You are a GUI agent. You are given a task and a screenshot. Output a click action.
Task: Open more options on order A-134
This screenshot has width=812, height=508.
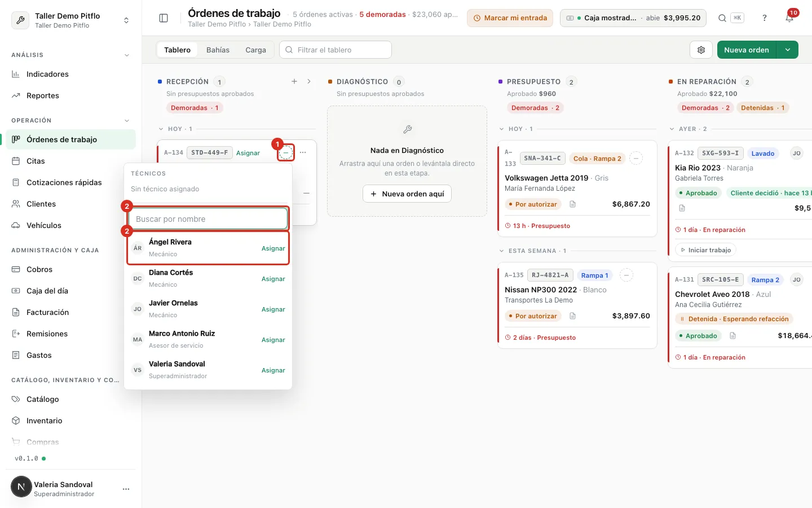click(303, 152)
